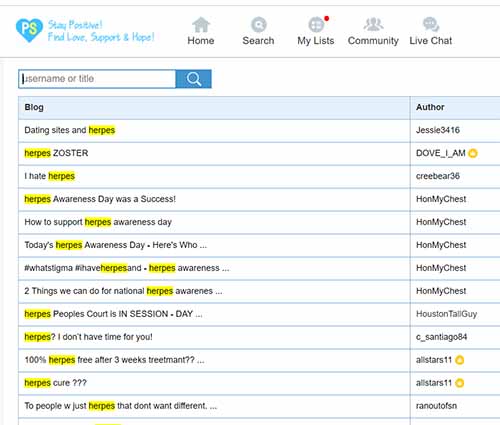Click the blue blog search button
Image resolution: width=500 pixels, height=425 pixels.
(x=194, y=79)
